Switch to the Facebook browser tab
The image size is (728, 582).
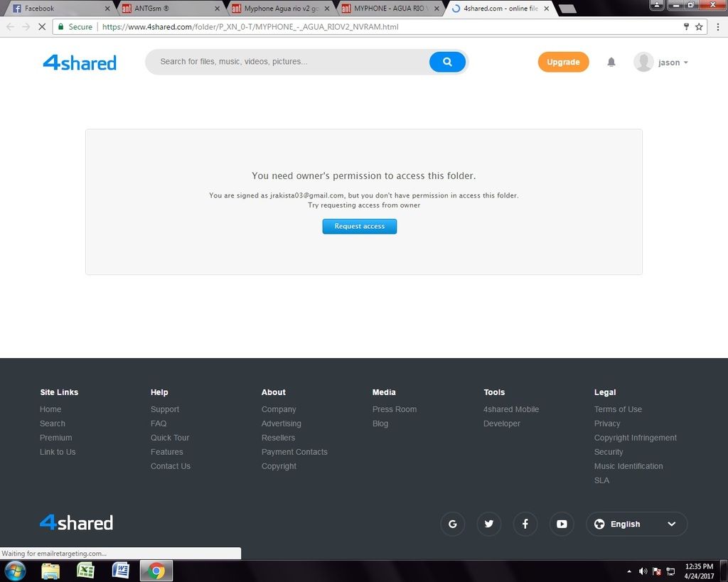tap(57, 9)
